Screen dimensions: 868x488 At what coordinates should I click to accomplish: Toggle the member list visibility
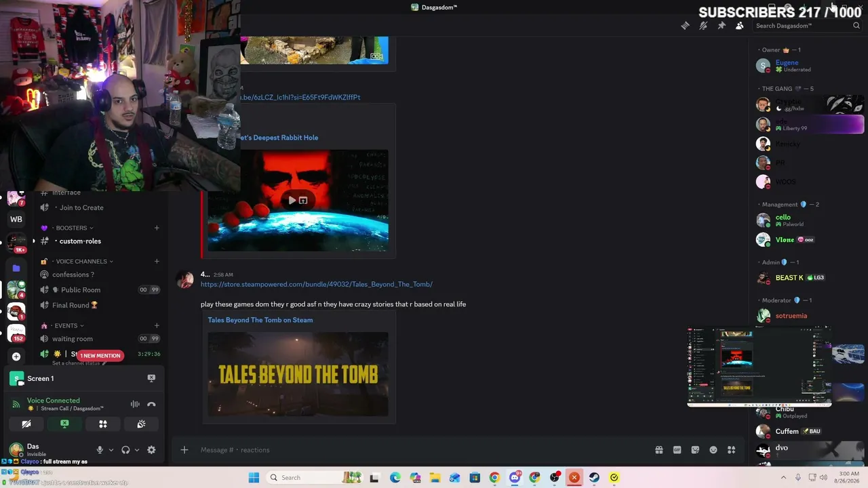click(740, 26)
